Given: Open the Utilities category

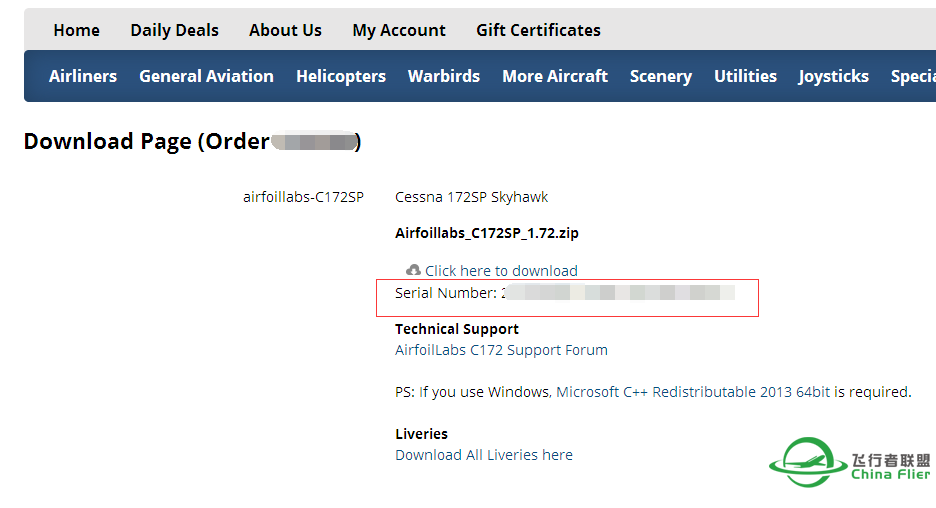Looking at the screenshot, I should coord(746,76).
